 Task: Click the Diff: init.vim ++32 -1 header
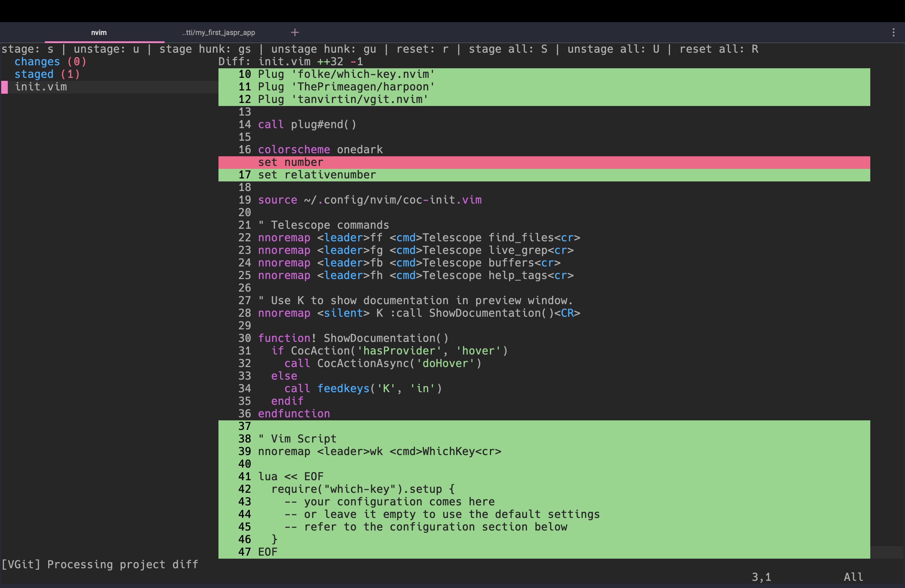click(291, 61)
